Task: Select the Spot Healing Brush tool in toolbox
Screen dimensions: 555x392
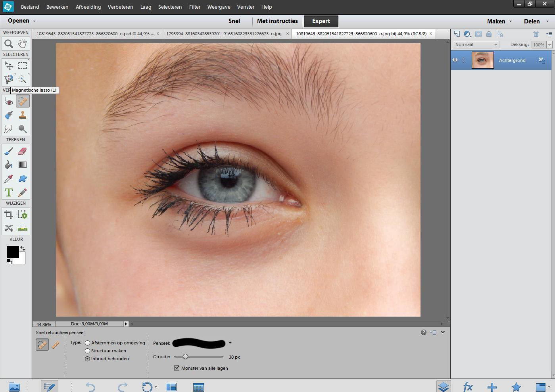Action: point(23,102)
